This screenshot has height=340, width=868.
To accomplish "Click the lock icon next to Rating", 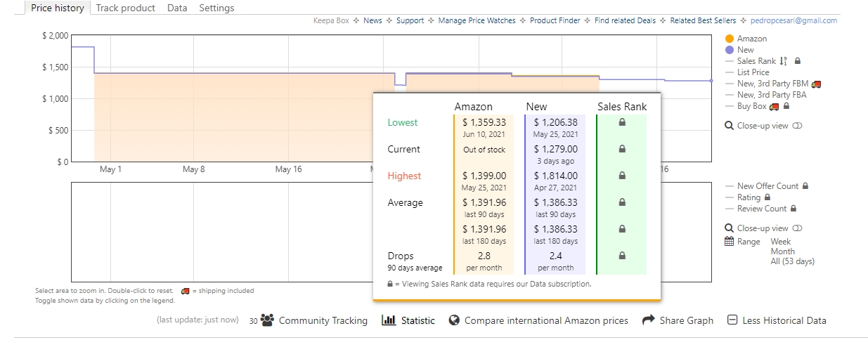I will point(767,197).
